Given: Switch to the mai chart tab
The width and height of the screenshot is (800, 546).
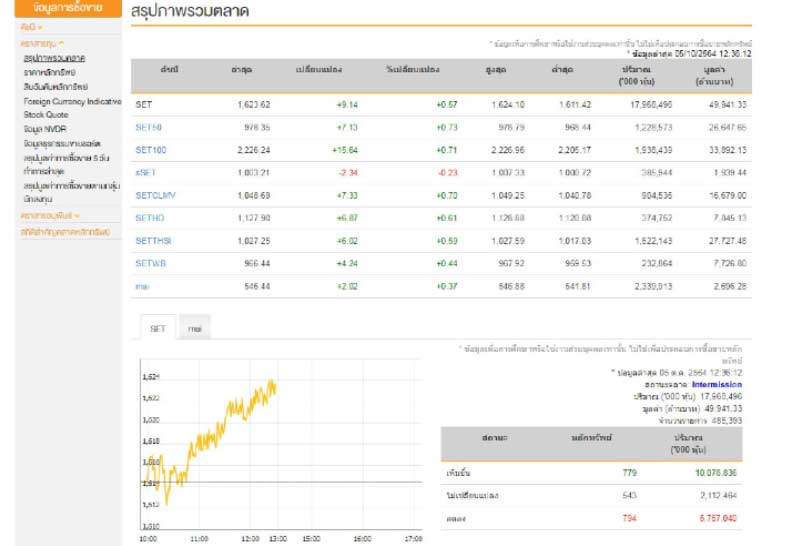Looking at the screenshot, I should click(195, 327).
